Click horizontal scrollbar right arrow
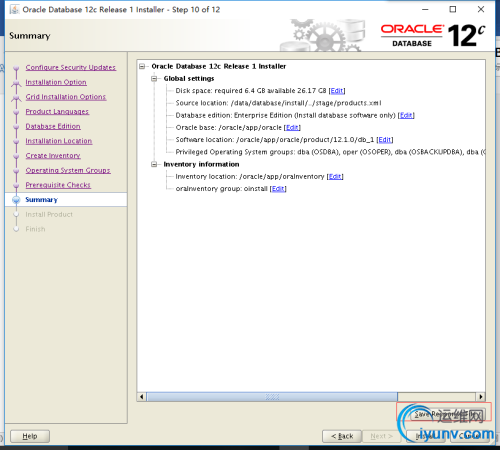The width and height of the screenshot is (500, 450). 480,397
